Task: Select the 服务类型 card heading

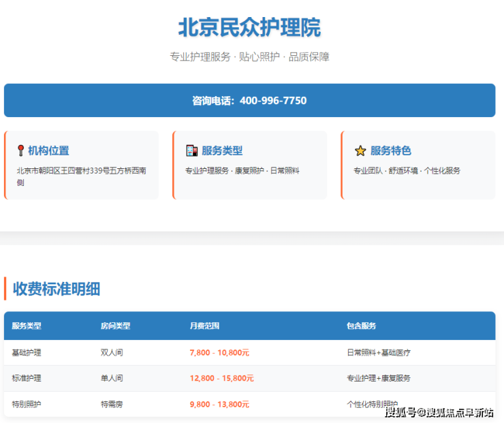Action: [x=222, y=151]
